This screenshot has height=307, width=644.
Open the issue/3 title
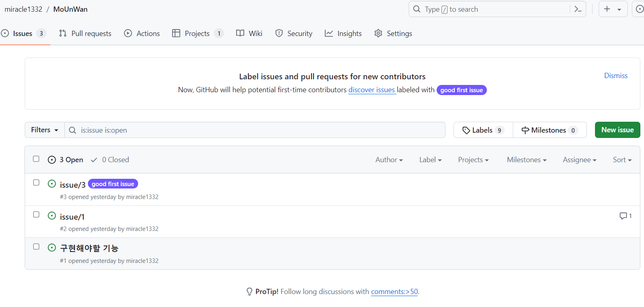[x=73, y=185]
